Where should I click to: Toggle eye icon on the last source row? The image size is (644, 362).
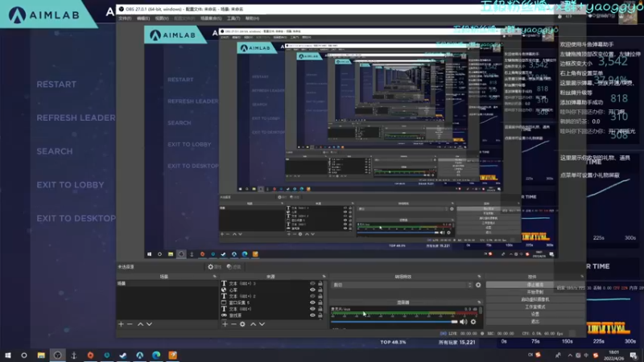coord(312,315)
